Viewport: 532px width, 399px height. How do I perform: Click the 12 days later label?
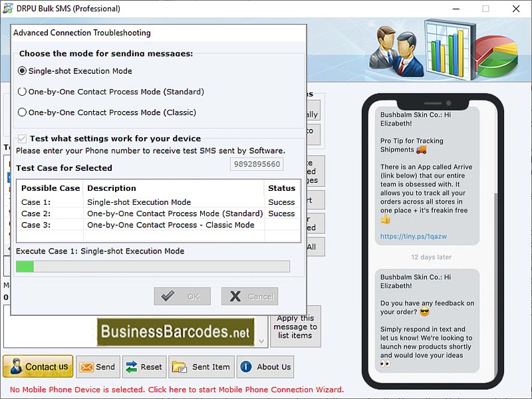click(431, 257)
